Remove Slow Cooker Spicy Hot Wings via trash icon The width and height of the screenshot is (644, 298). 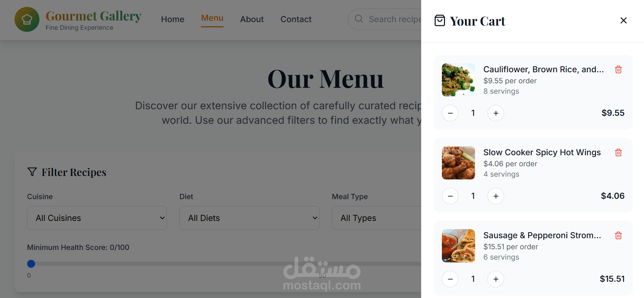pyautogui.click(x=618, y=152)
